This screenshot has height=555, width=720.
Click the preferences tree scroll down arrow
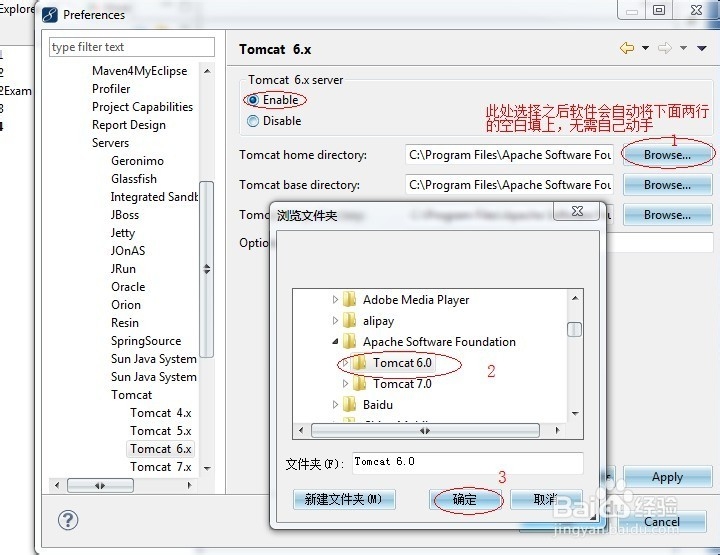pos(207,468)
